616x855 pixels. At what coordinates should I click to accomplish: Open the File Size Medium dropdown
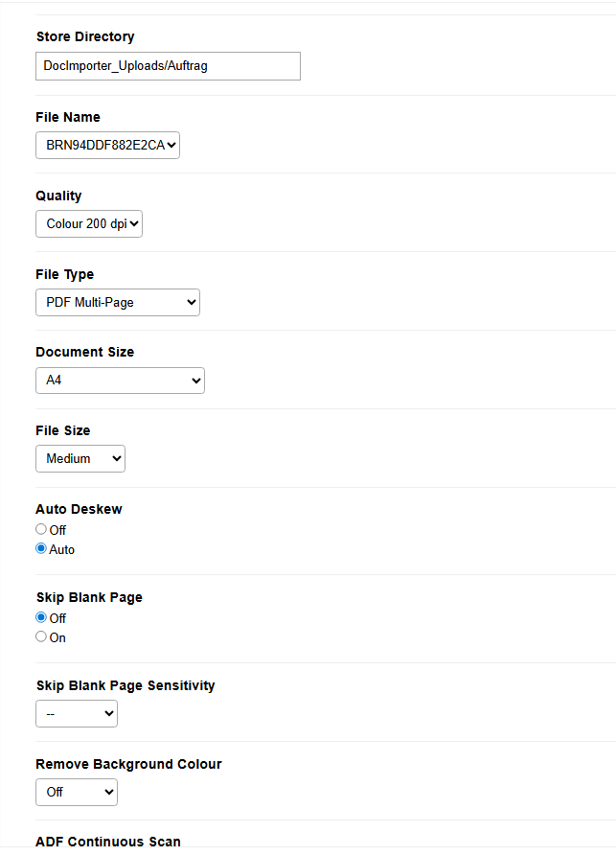tap(80, 458)
